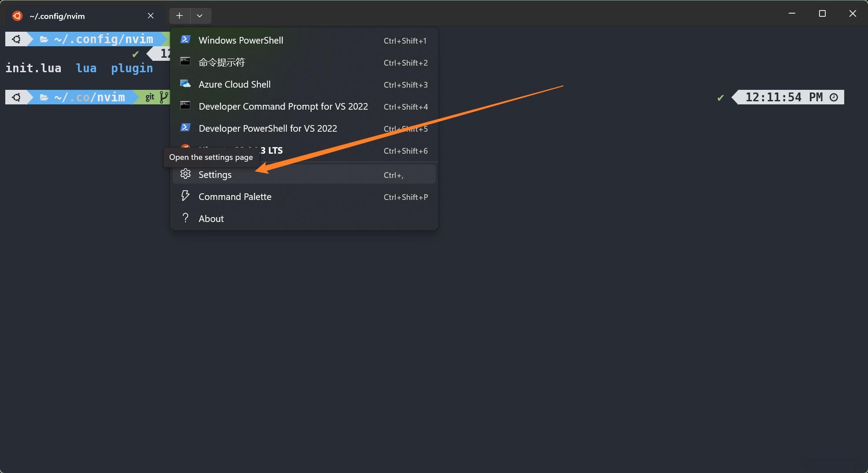The width and height of the screenshot is (868, 473).
Task: Click the Ctrl+, shortcut label
Action: tap(393, 175)
